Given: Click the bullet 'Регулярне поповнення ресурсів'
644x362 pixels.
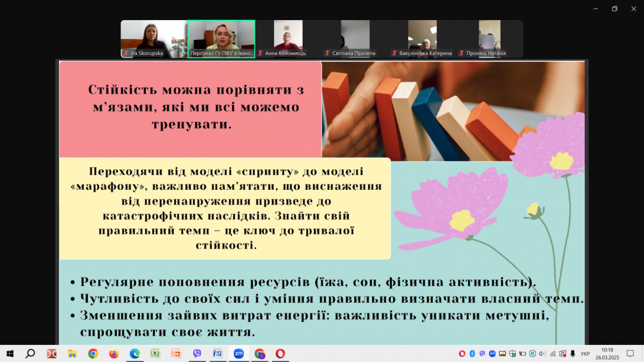Looking at the screenshot, I should [308, 282].
